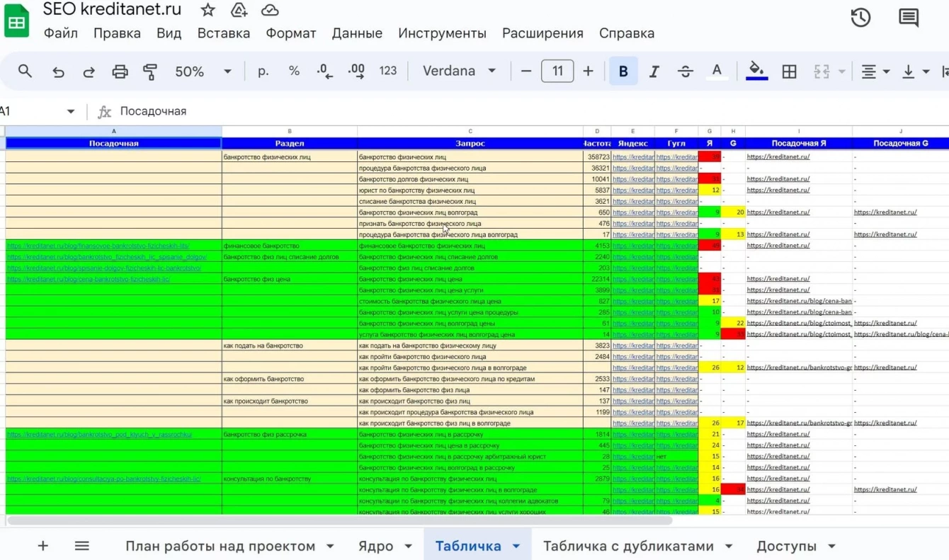Click the font size input field

557,72
